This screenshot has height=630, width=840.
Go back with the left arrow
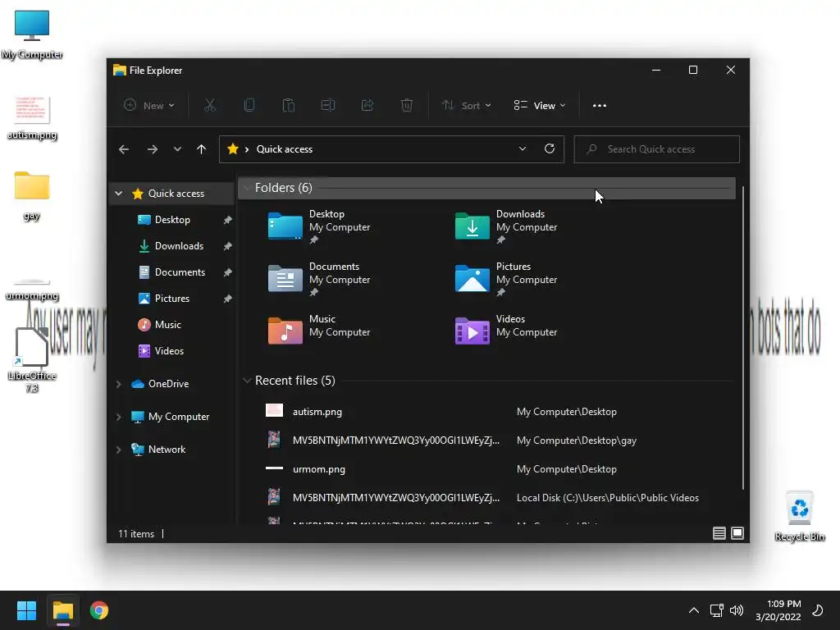[124, 149]
